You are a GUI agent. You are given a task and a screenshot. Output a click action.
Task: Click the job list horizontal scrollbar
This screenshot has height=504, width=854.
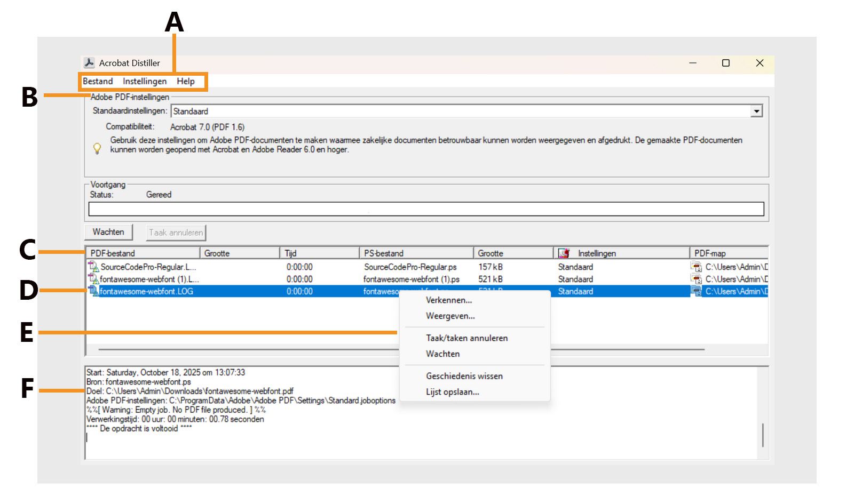pyautogui.click(x=401, y=349)
